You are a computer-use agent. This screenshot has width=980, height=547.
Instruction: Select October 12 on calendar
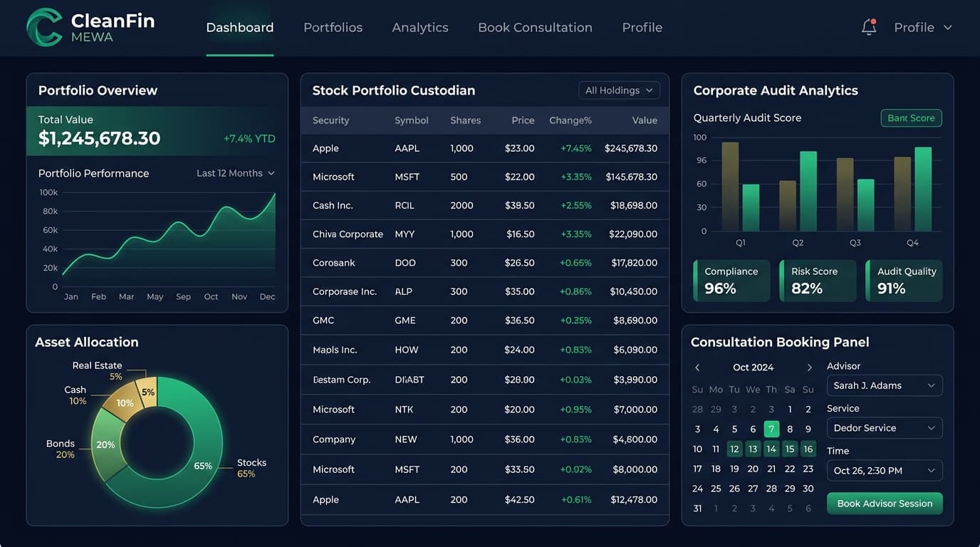coord(734,449)
